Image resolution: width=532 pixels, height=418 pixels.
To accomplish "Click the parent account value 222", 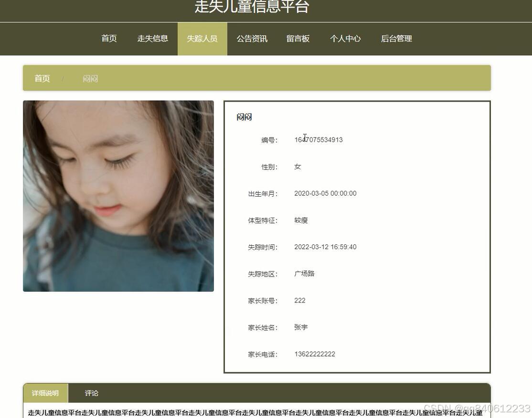I will pyautogui.click(x=300, y=301).
